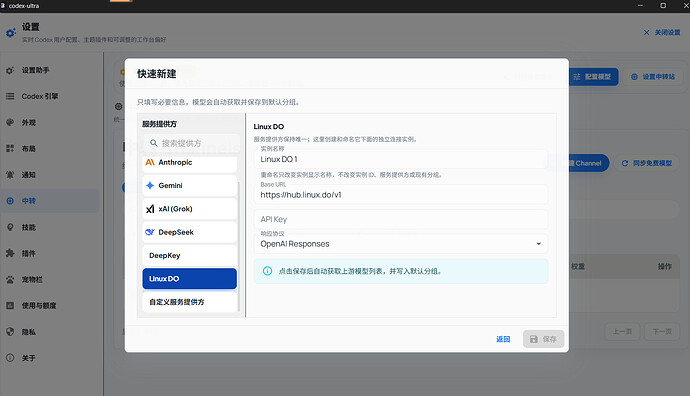Select DeepSeek provider

190,232
